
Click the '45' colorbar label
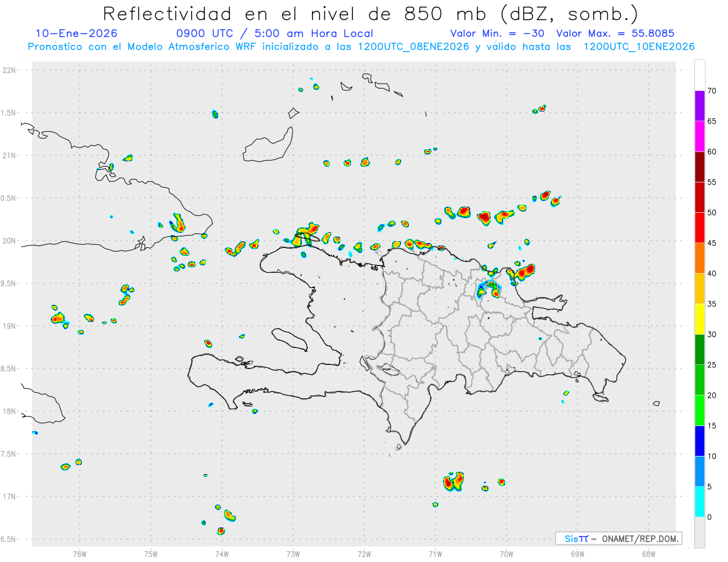[x=712, y=243]
